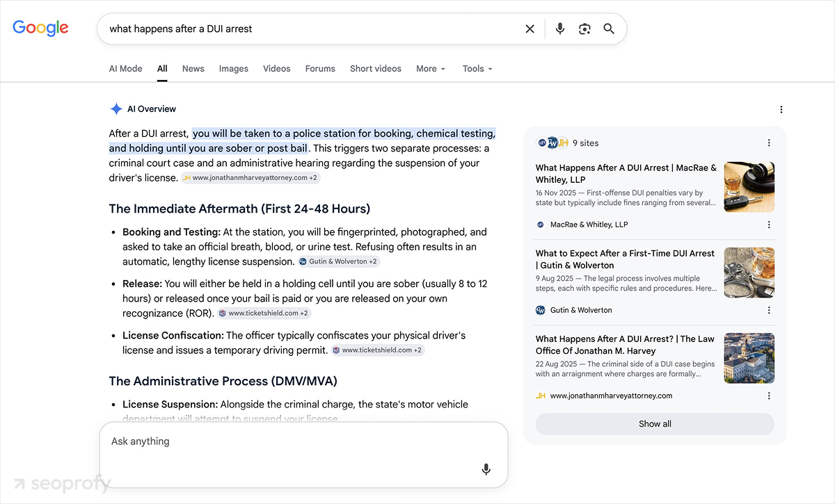Select the All results tab
The width and height of the screenshot is (835, 504).
point(162,69)
